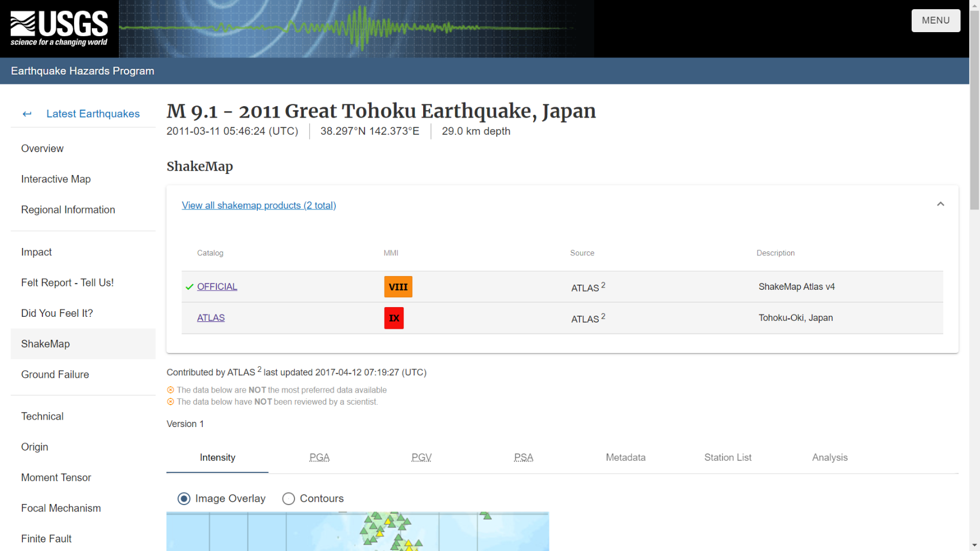The image size is (980, 551).
Task: Select the Contours radio button
Action: tap(289, 499)
